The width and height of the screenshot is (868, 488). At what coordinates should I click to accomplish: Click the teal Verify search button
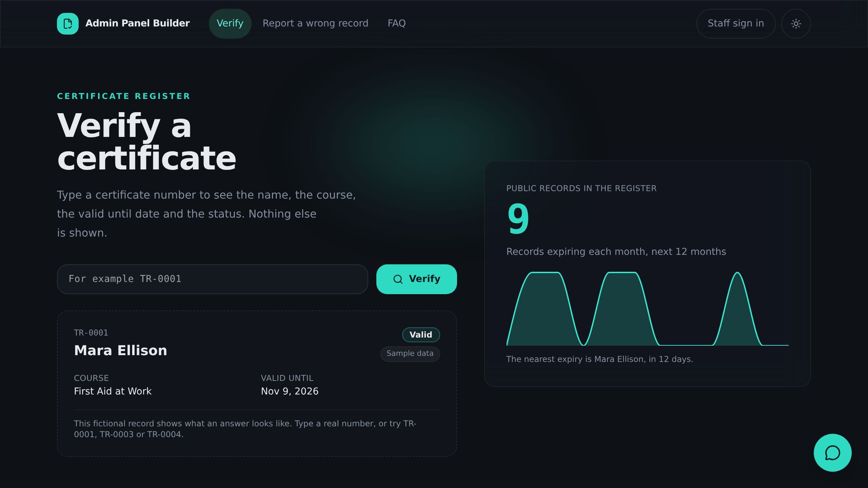416,279
